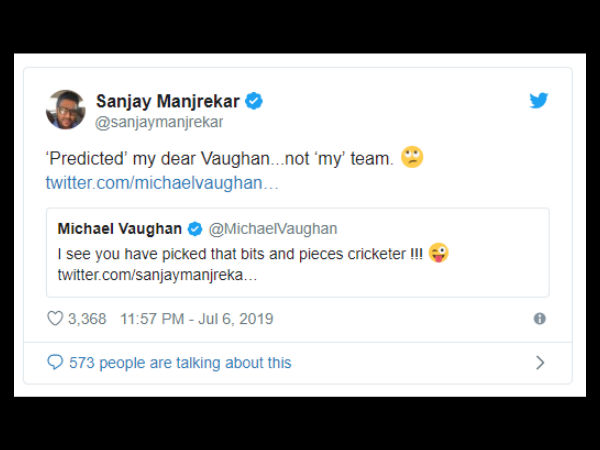Open Michael Vaughan's name in quoted tweet
600x450 pixels.
[x=120, y=229]
